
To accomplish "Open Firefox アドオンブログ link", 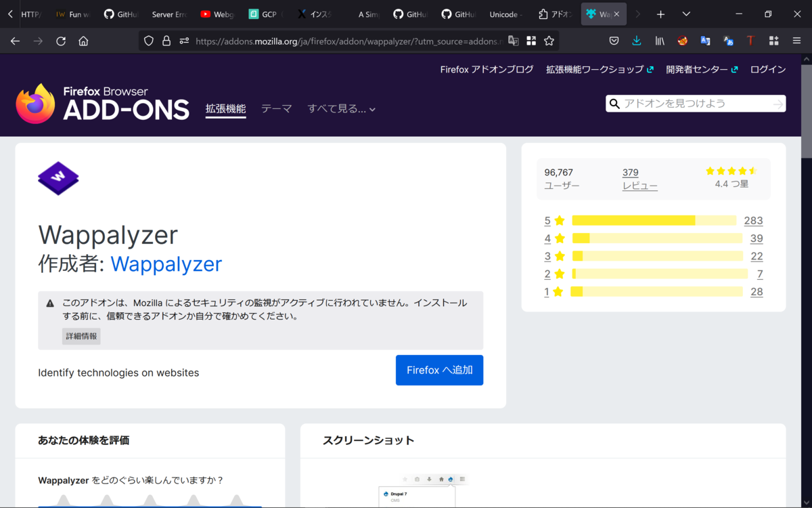I will tap(487, 69).
